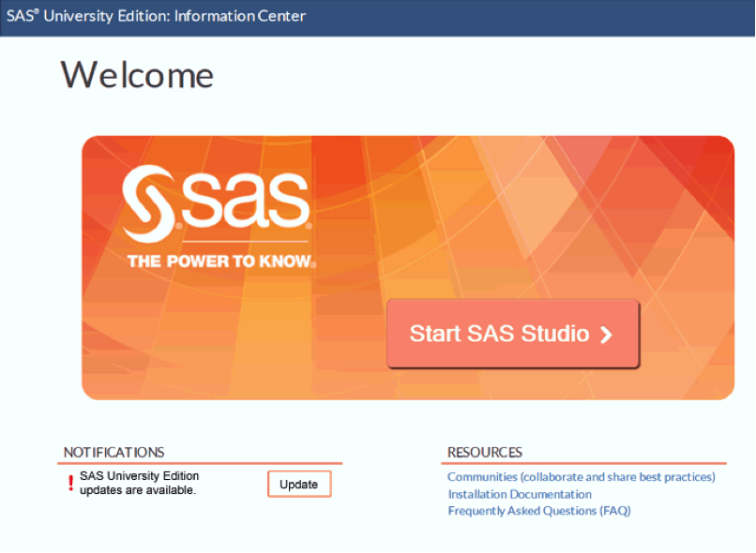Launch Start SAS Studio button
The width and height of the screenshot is (756, 553).
tap(513, 334)
